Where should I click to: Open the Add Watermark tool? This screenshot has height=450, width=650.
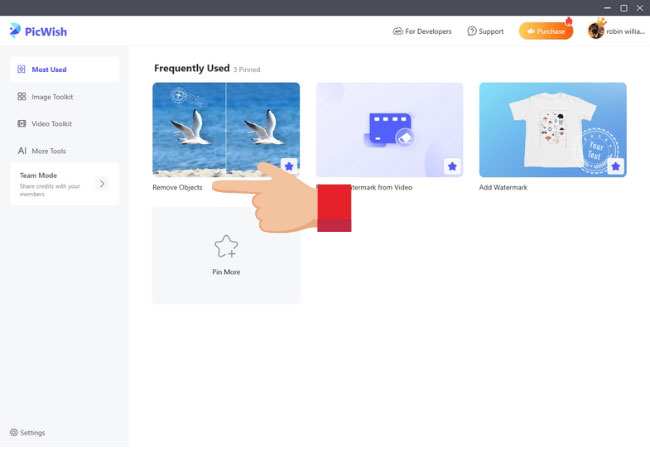tap(552, 128)
